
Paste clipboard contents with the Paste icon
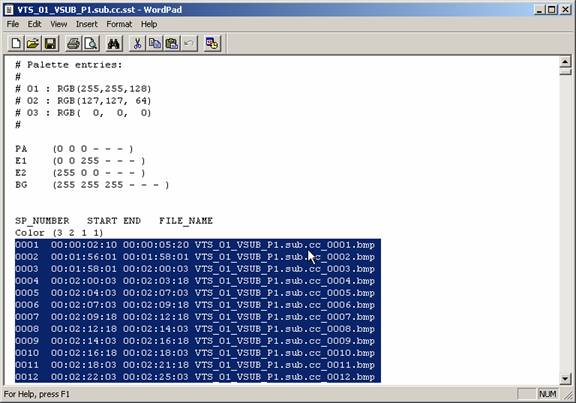pos(172,44)
